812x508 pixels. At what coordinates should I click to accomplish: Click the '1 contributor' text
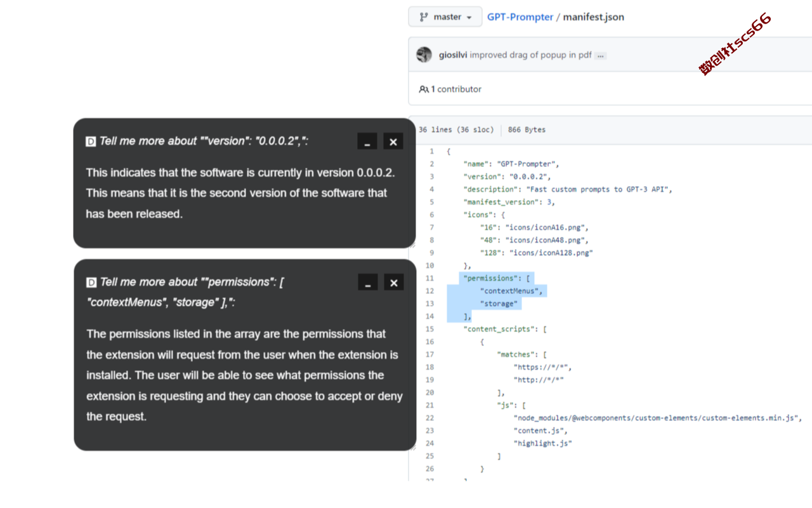click(456, 90)
